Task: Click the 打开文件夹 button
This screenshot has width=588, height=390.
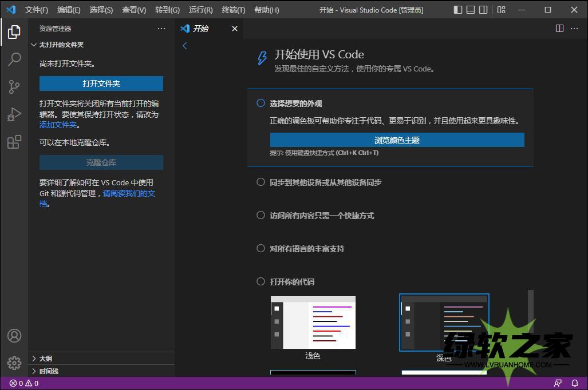Action: (x=101, y=83)
